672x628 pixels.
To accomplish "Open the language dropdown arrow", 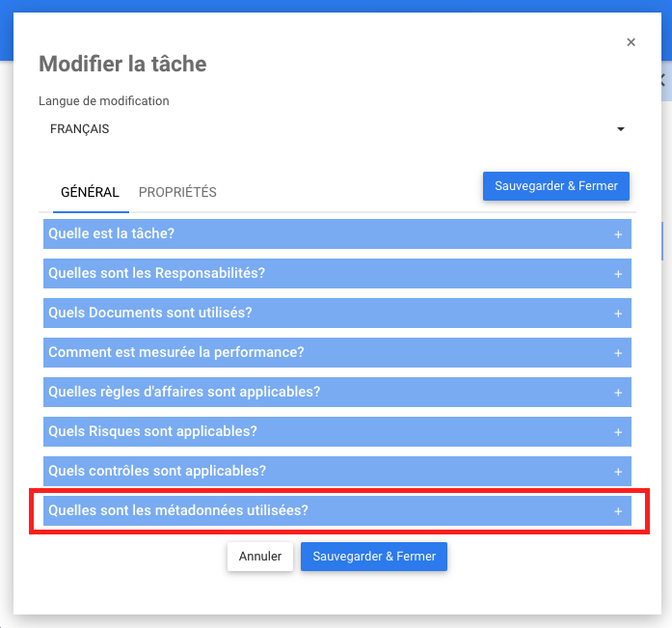I will tap(621, 129).
